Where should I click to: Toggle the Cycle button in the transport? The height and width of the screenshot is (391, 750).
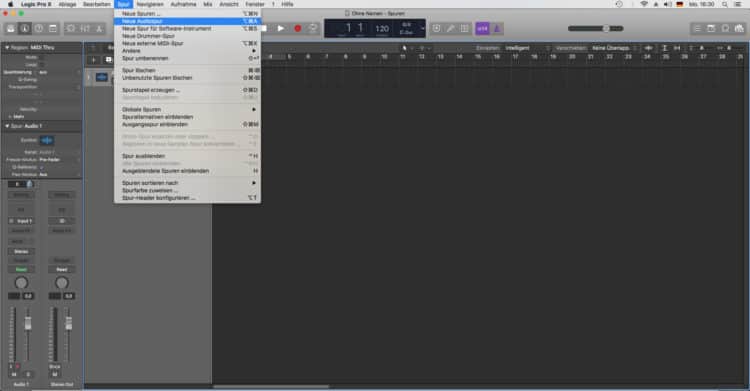[x=313, y=28]
